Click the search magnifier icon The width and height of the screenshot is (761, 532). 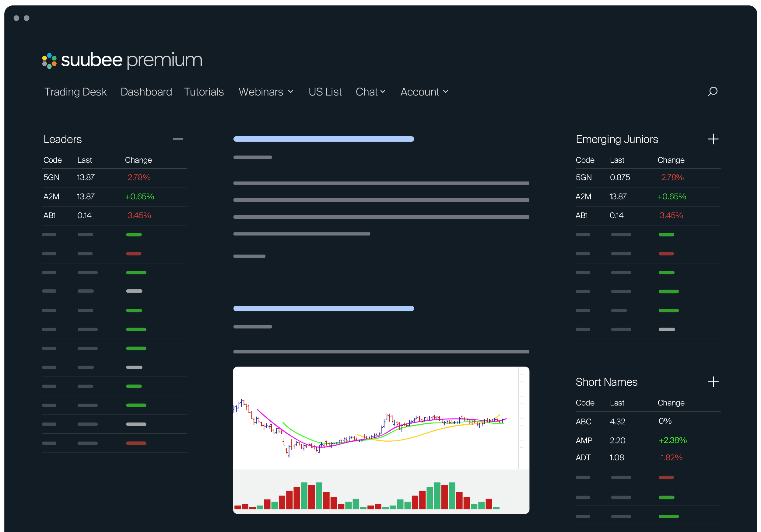coord(712,92)
